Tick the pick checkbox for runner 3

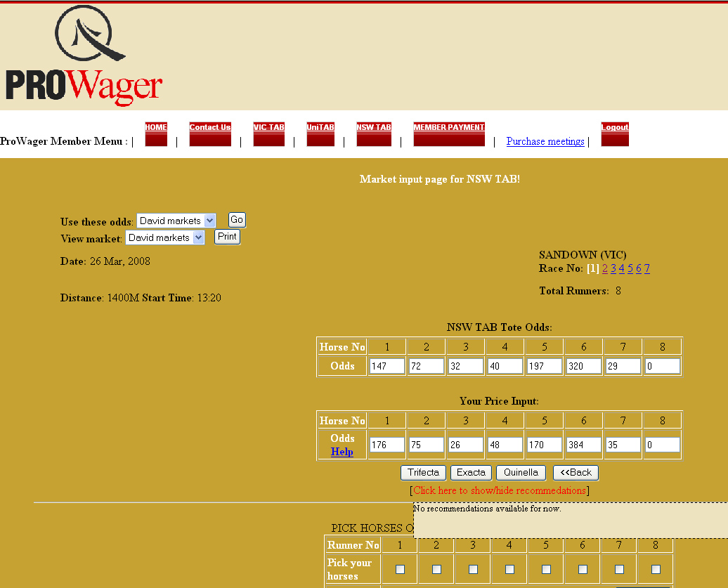tap(473, 569)
